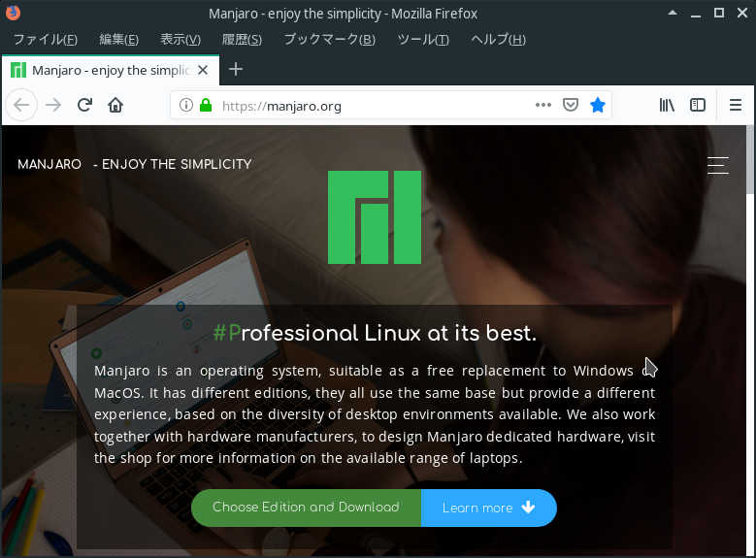
Task: Go to the Firefox home page
Action: [115, 105]
